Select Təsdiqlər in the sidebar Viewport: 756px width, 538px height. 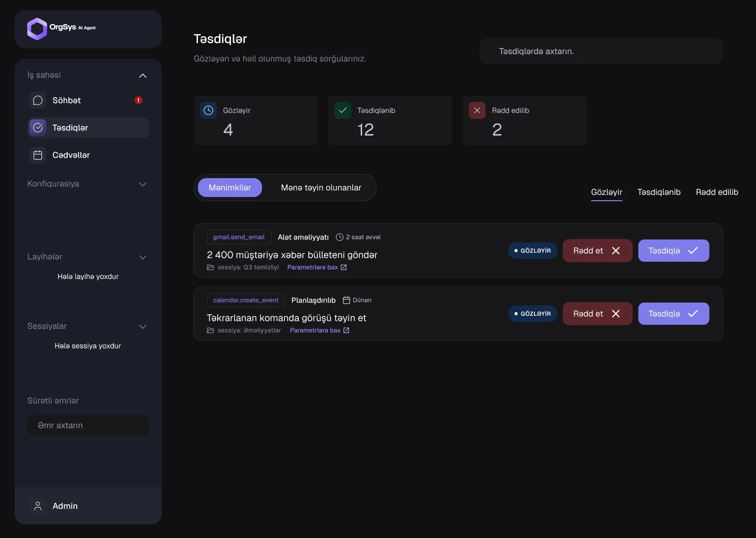88,128
